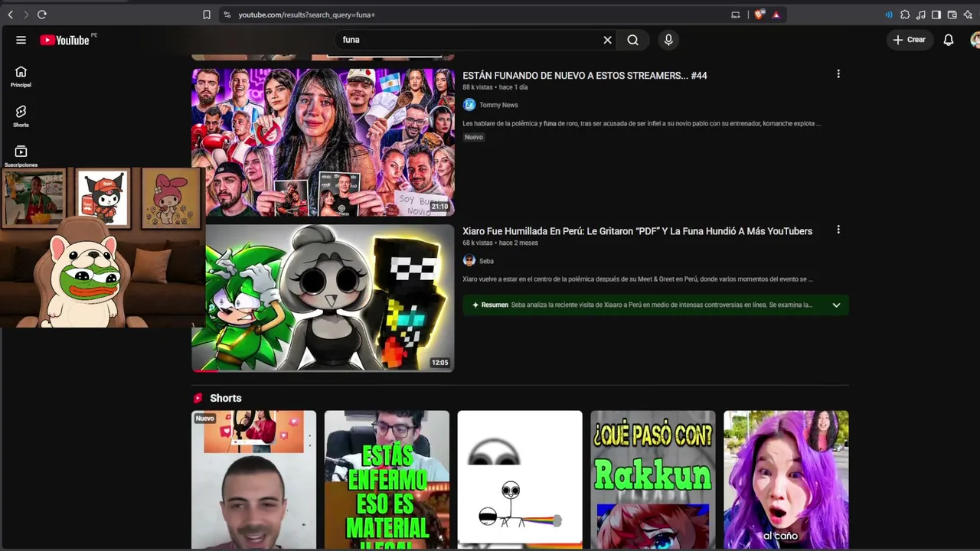Viewport: 980px width, 551px height.
Task: Click the '68 k vistas · hace 2 meses' text
Action: tap(500, 243)
